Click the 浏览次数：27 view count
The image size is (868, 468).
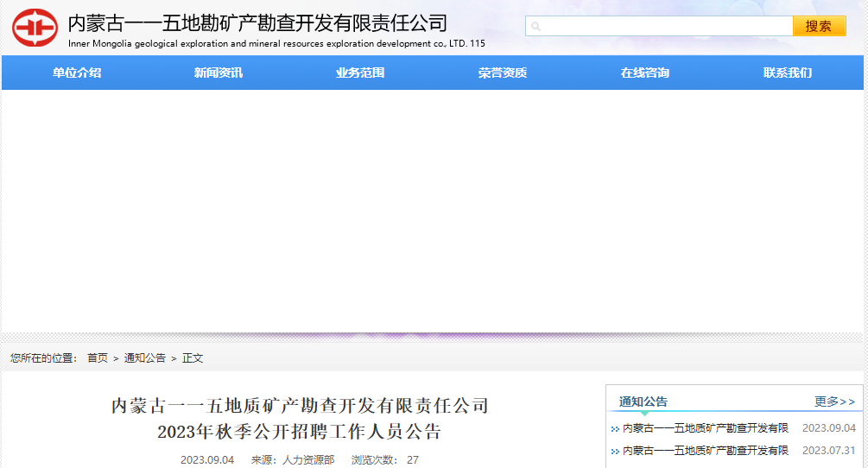pos(385,460)
